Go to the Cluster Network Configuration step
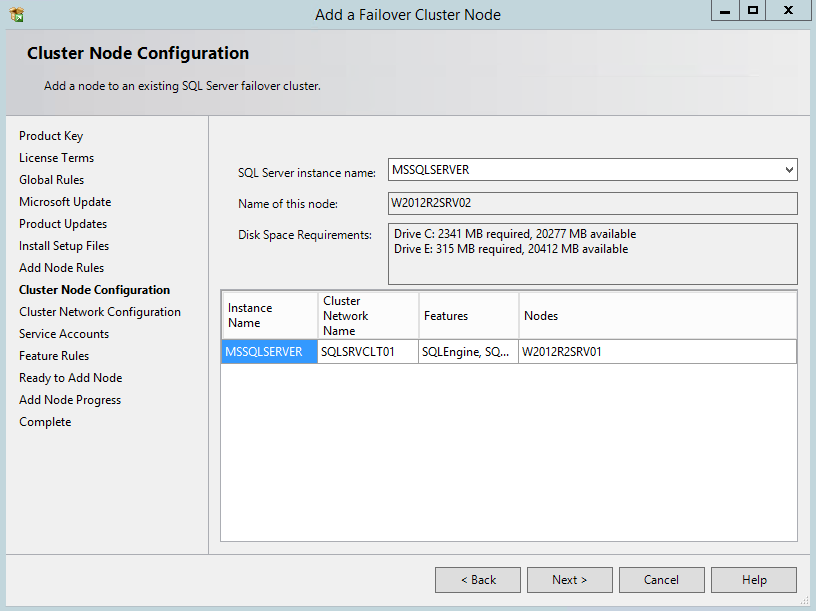Image resolution: width=816 pixels, height=611 pixels. (x=100, y=312)
